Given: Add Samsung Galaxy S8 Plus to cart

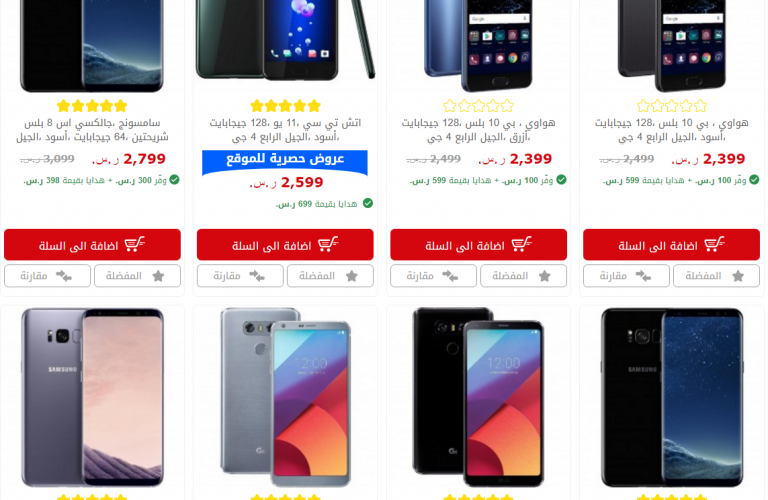Looking at the screenshot, I should (x=92, y=244).
